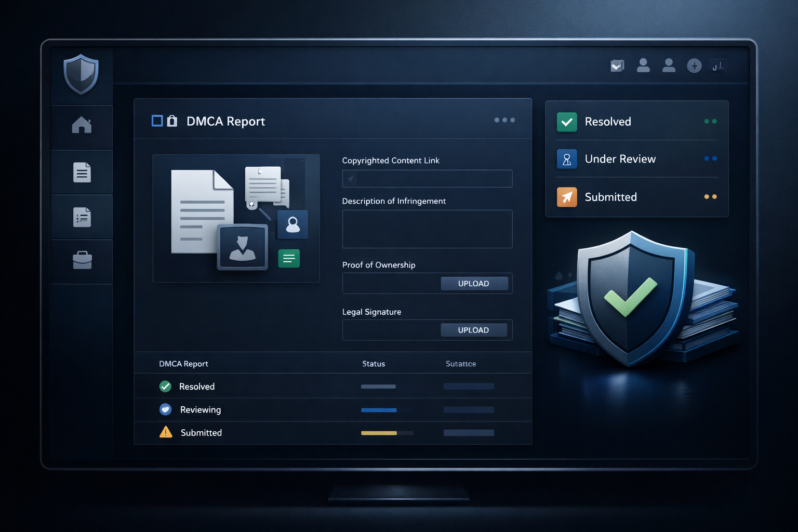
Task: Click the green check icon in Resolved row
Action: tap(165, 387)
